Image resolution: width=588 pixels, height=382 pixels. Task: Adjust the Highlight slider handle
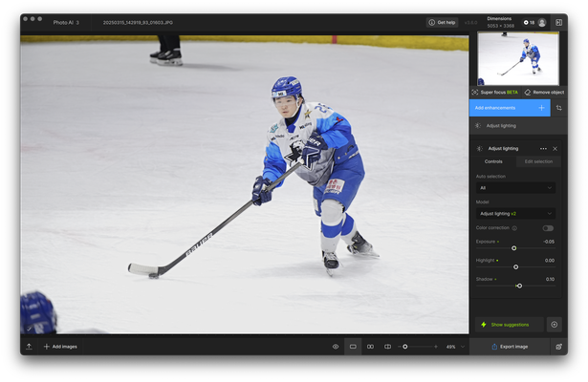516,267
